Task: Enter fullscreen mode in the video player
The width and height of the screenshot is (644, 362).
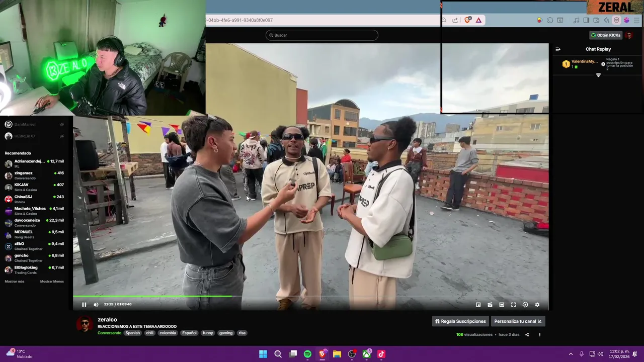Action: [513, 305]
